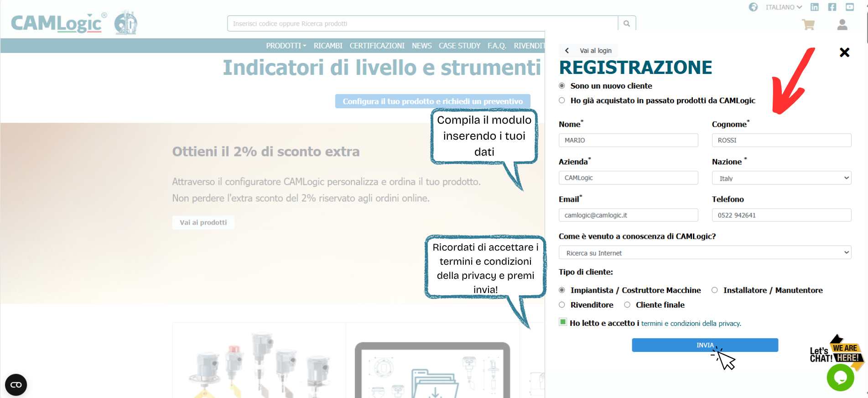Click the Cognome field containing ROSSI
The width and height of the screenshot is (868, 398).
click(x=781, y=140)
